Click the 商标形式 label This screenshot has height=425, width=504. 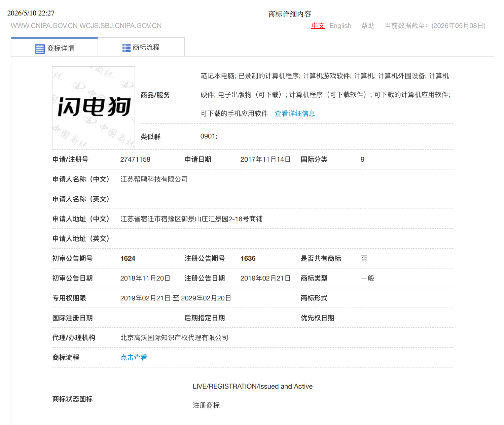pos(314,298)
